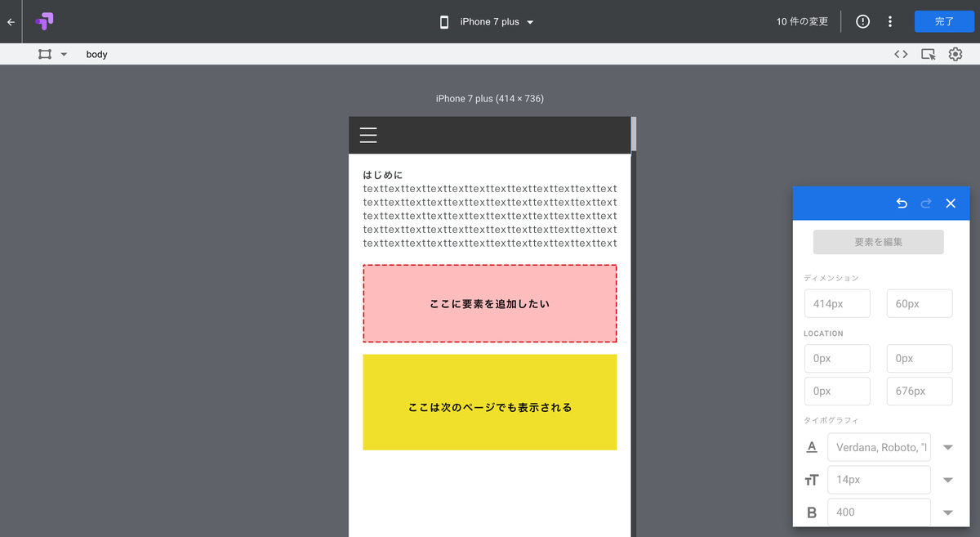Redo a change in the editing palette
Image resolution: width=980 pixels, height=537 pixels.
coord(926,203)
